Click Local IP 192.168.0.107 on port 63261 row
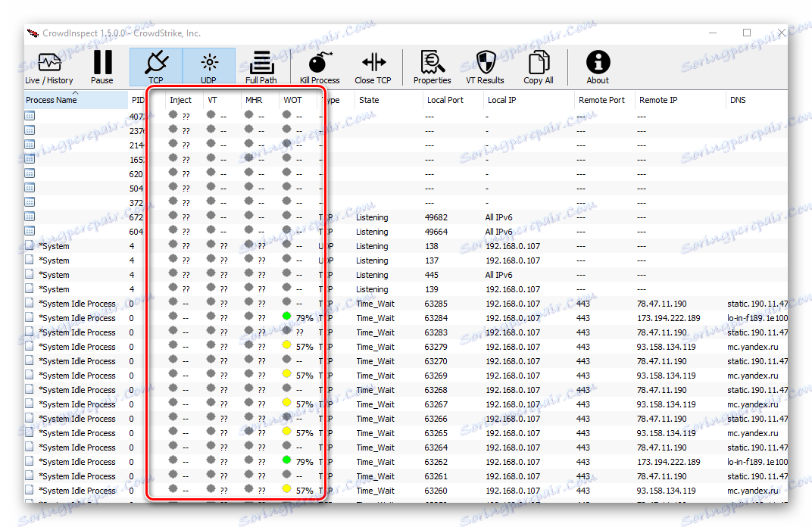The height and width of the screenshot is (527, 812). click(513, 476)
